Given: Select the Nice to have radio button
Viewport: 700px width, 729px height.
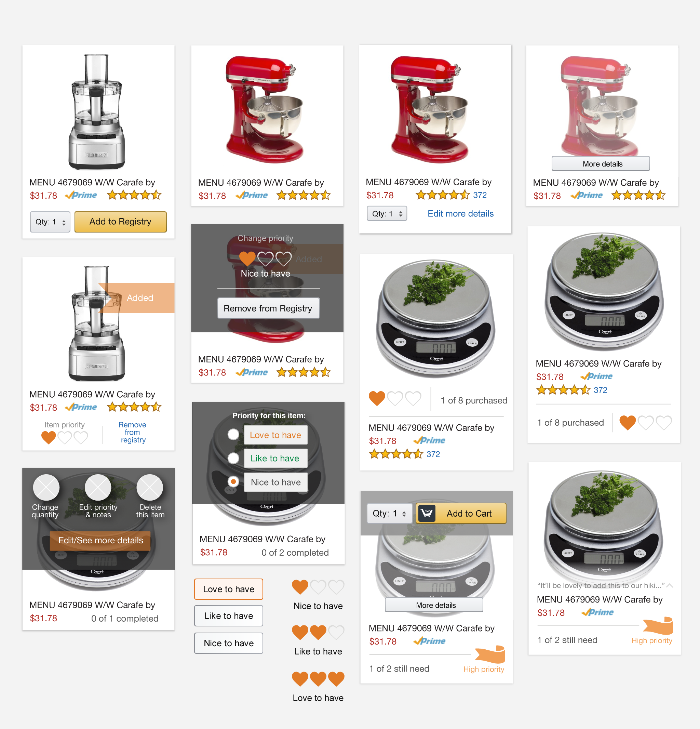Looking at the screenshot, I should [x=233, y=482].
